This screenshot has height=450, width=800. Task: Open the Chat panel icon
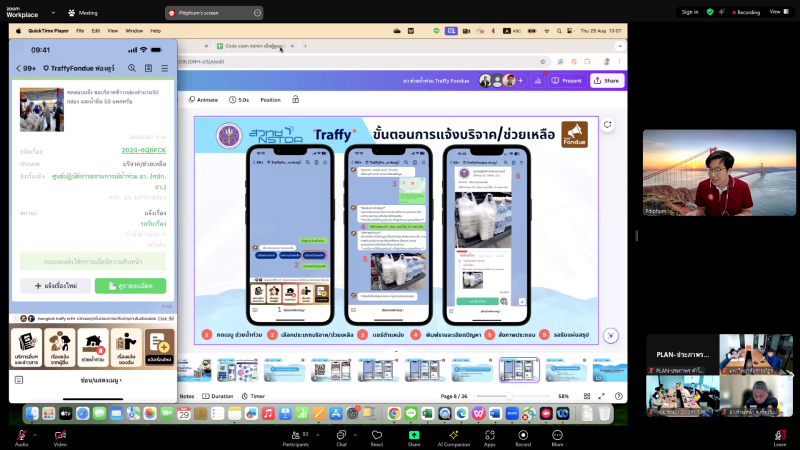(x=341, y=433)
